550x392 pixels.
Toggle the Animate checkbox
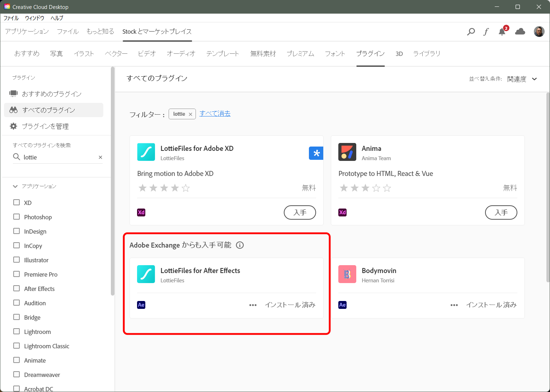[x=17, y=360]
